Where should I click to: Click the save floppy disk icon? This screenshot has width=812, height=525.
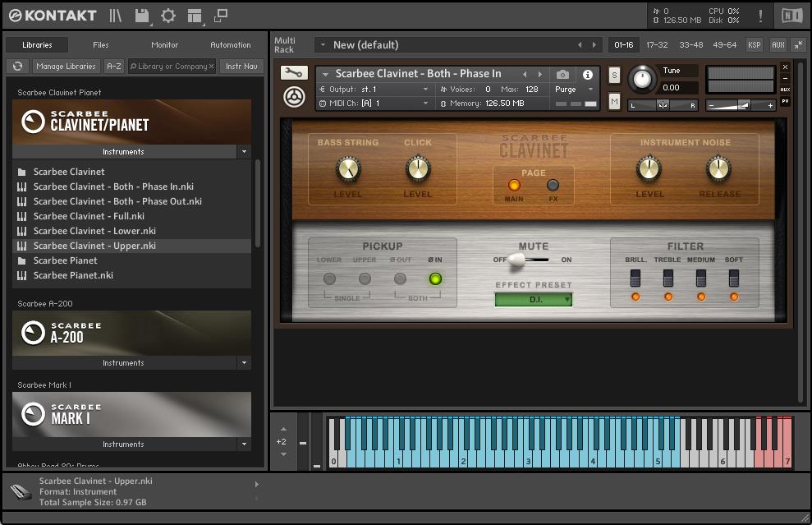[x=142, y=16]
